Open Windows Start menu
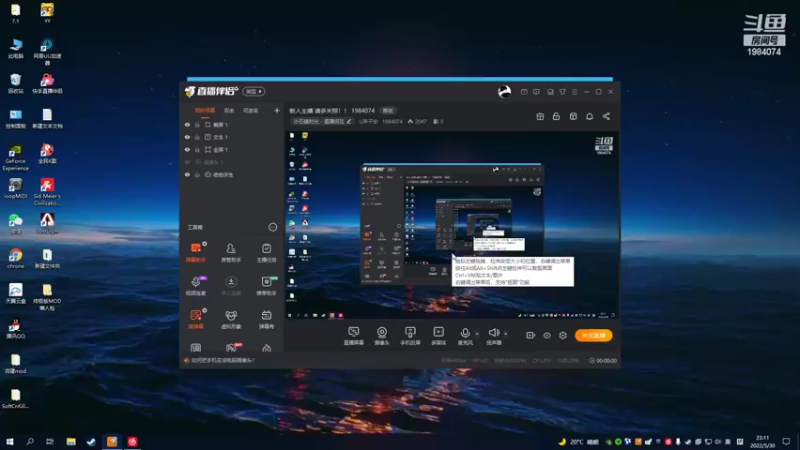800x450 pixels. tap(10, 441)
